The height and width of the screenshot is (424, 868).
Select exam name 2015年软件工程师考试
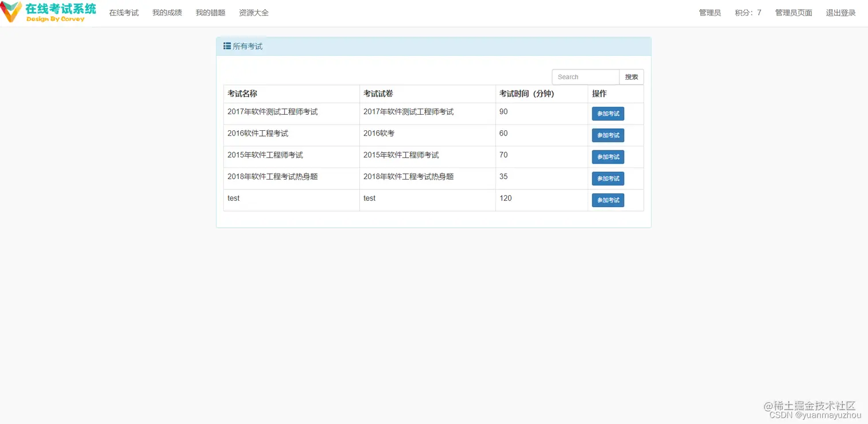[265, 155]
